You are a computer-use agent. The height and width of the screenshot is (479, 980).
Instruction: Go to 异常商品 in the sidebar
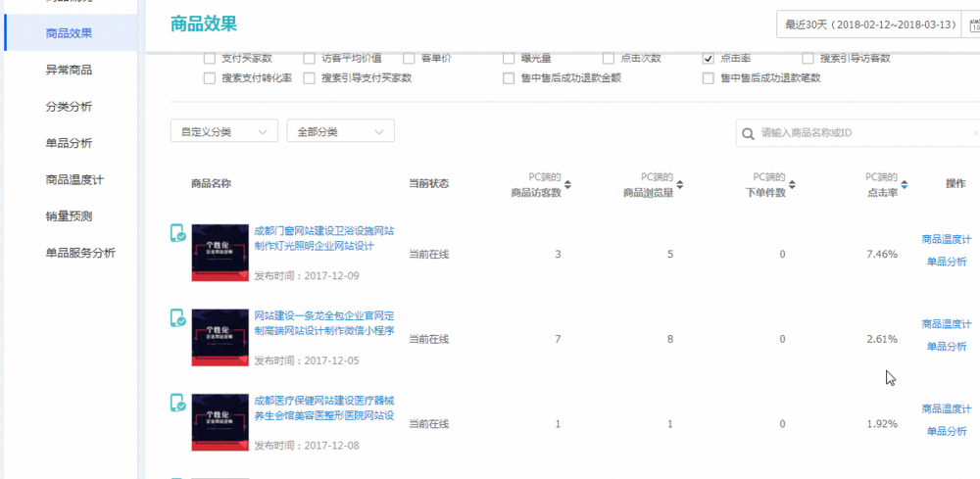[x=69, y=71]
